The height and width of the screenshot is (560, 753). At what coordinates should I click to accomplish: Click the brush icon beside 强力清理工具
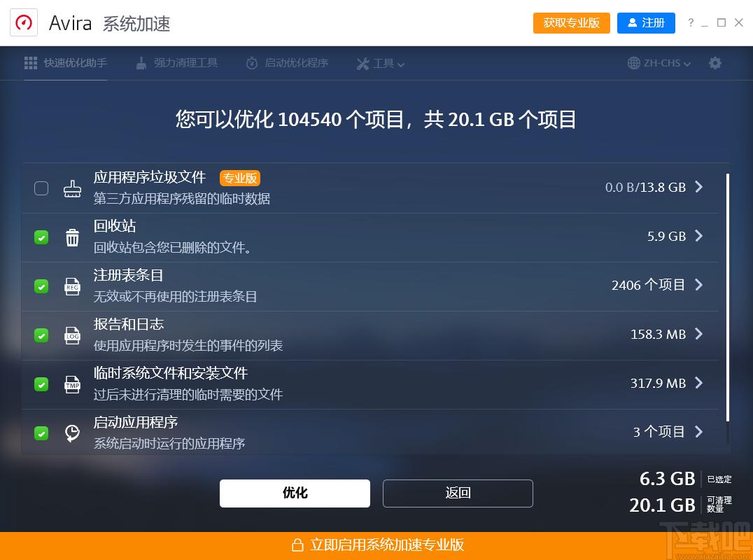click(x=141, y=63)
